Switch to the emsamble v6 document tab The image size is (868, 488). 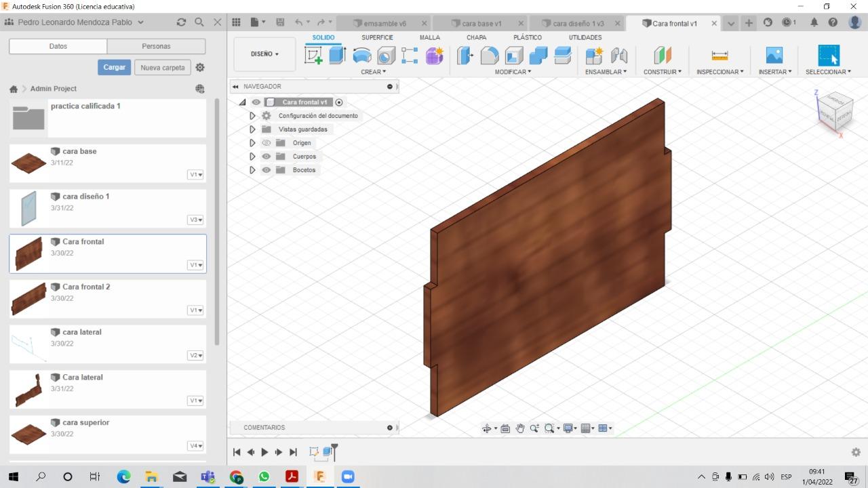tap(384, 23)
